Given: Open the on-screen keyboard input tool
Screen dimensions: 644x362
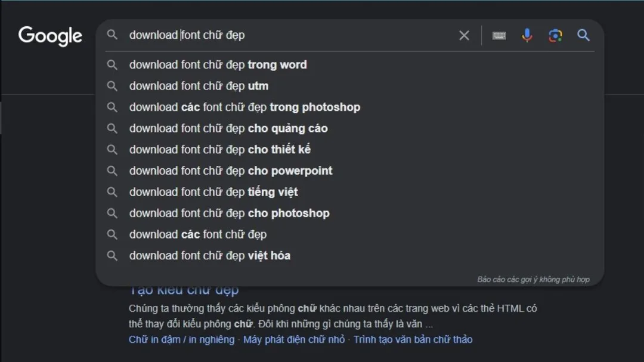Looking at the screenshot, I should pos(499,35).
